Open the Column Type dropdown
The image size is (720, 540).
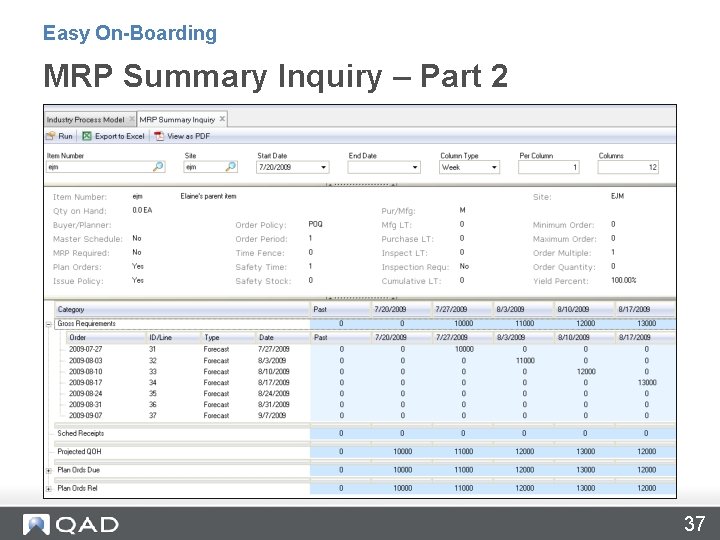[494, 167]
